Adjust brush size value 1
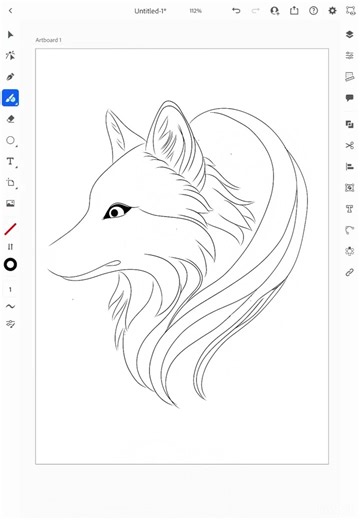The width and height of the screenshot is (360, 520). coord(10,289)
